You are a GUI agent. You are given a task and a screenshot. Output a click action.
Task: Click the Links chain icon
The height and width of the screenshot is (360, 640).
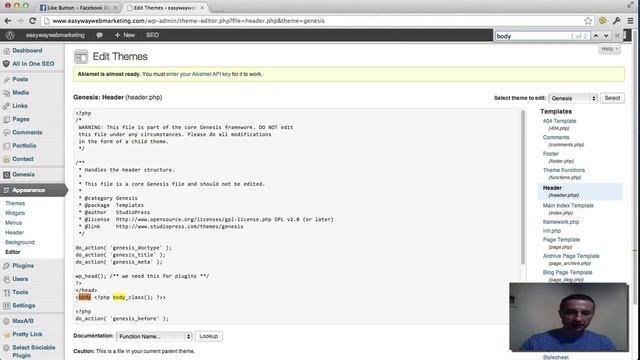[6, 106]
